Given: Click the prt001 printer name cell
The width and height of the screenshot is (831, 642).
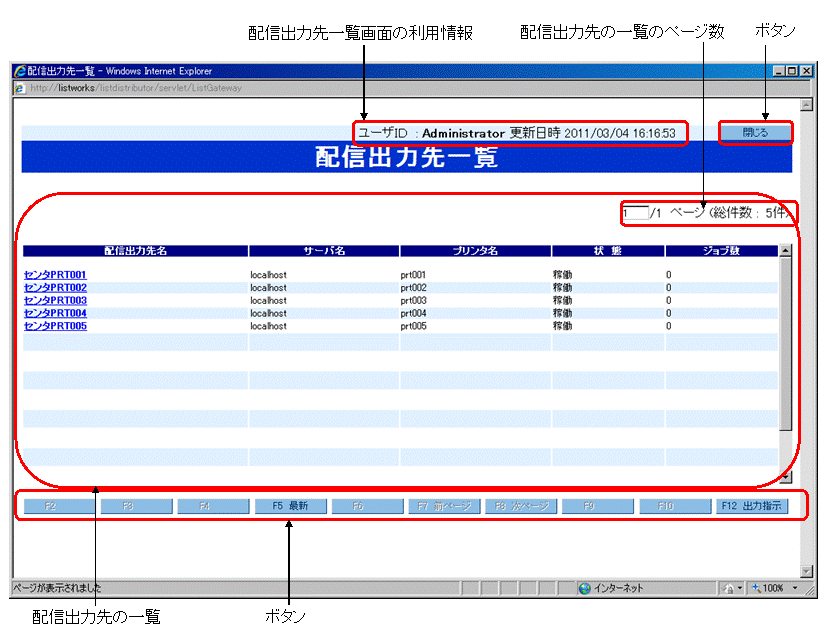Looking at the screenshot, I should coord(413,275).
